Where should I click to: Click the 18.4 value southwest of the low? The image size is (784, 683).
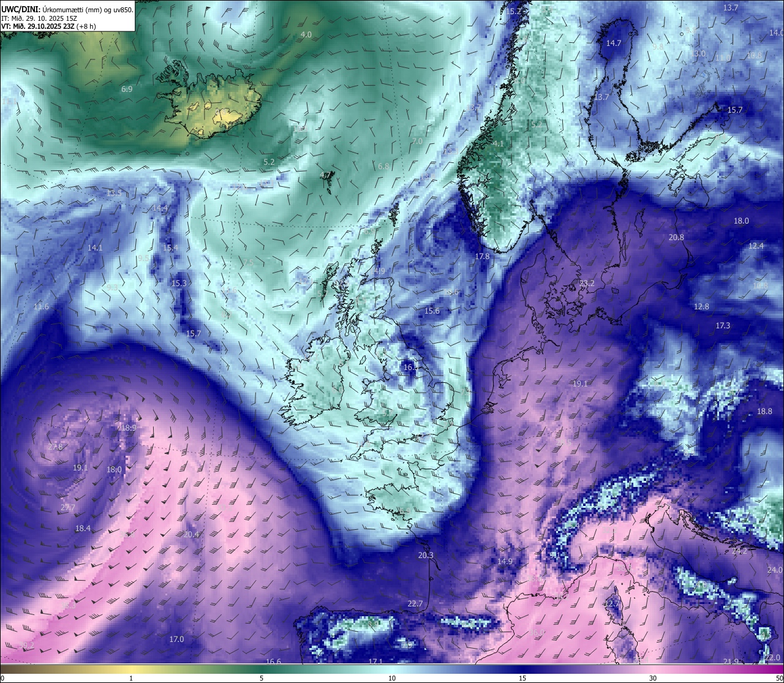pos(83,529)
